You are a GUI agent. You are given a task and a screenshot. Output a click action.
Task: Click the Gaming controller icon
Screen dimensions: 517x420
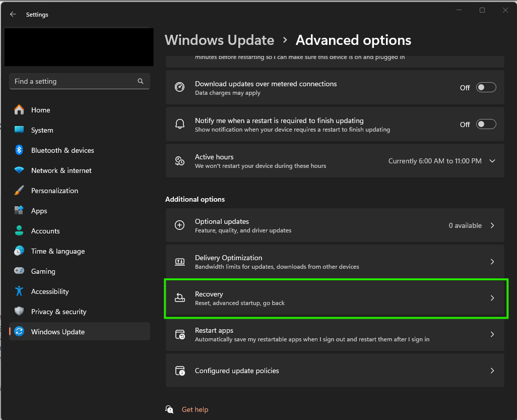coord(19,271)
